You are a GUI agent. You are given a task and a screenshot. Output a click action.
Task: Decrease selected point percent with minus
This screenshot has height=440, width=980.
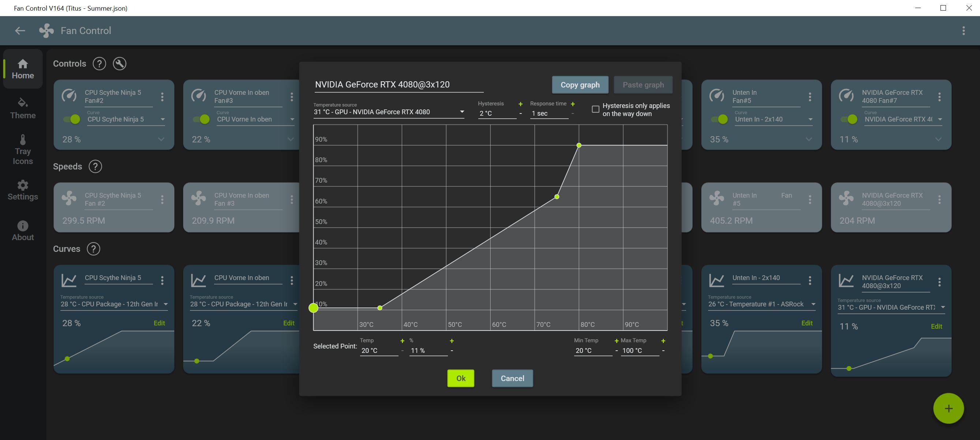[x=452, y=351]
